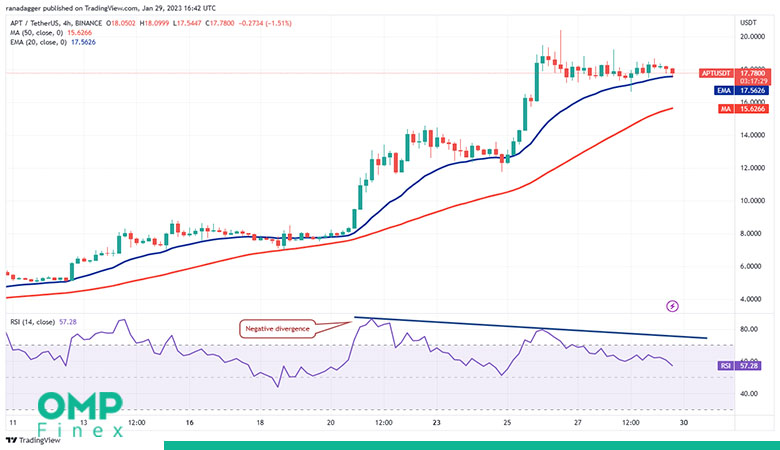This screenshot has height=450, width=780.
Task: Click the purple lightning bolt icon
Action: coord(672,306)
